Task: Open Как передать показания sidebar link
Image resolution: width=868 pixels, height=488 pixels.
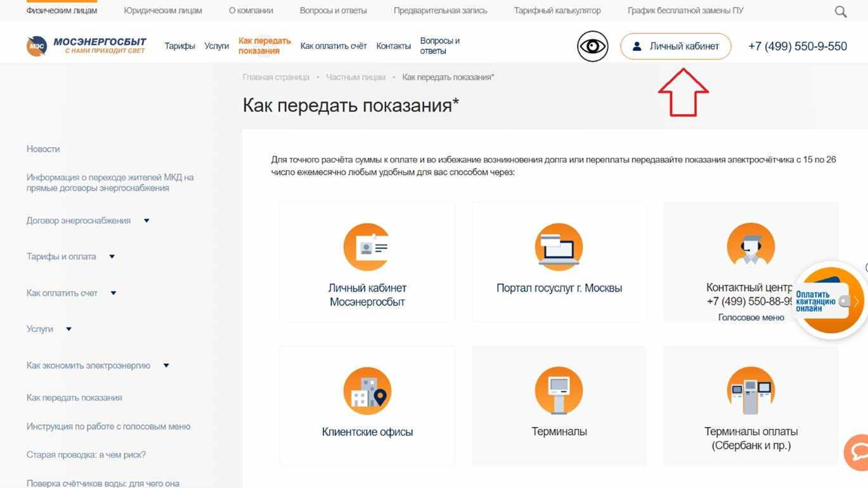Action: (74, 397)
